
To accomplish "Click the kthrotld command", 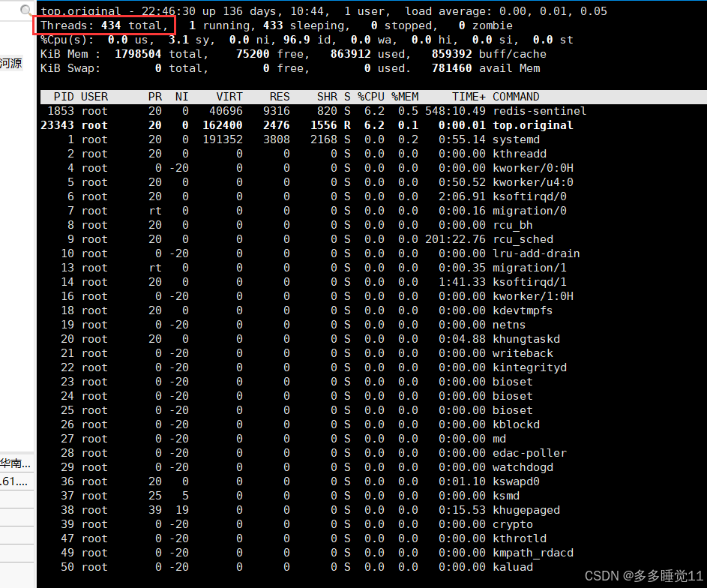I will [x=519, y=538].
